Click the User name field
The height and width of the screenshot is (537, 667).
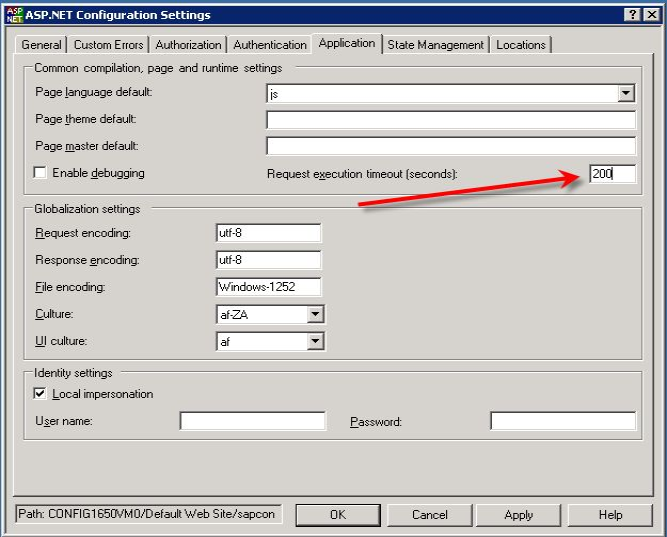point(253,421)
